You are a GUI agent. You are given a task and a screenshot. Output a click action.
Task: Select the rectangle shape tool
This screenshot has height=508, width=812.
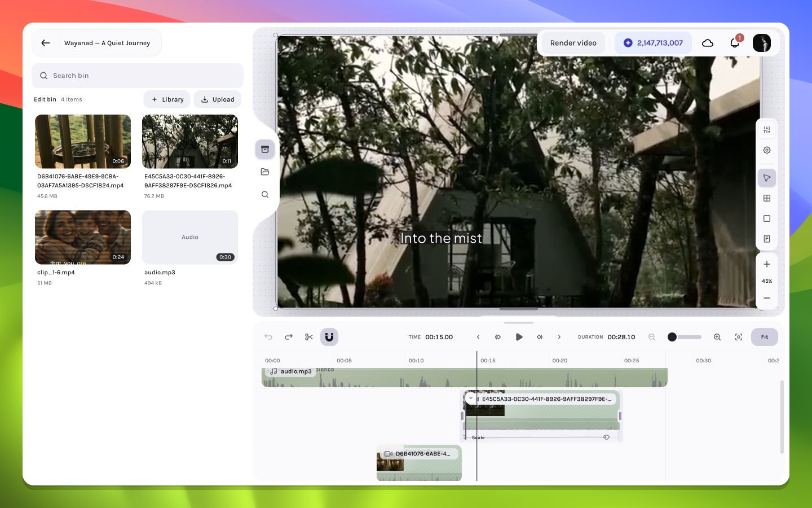click(x=767, y=218)
